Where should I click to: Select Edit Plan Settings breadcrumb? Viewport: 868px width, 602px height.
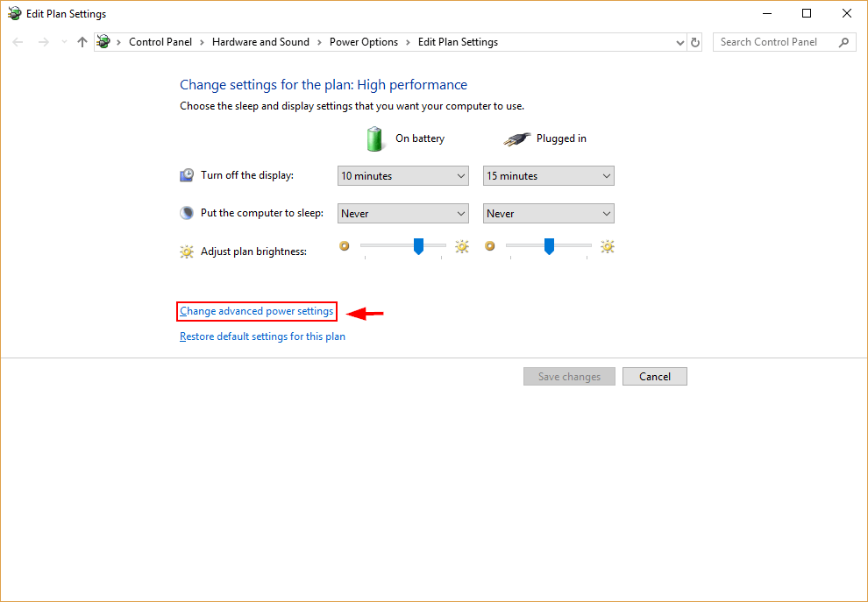point(458,42)
